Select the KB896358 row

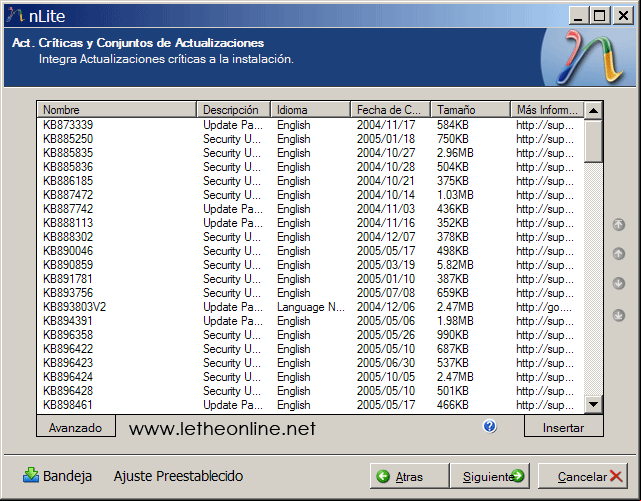311,335
